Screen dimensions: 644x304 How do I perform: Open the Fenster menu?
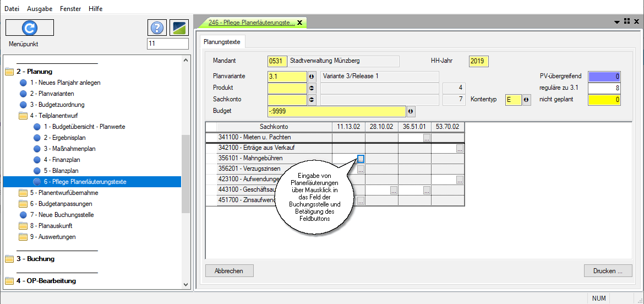coord(71,9)
